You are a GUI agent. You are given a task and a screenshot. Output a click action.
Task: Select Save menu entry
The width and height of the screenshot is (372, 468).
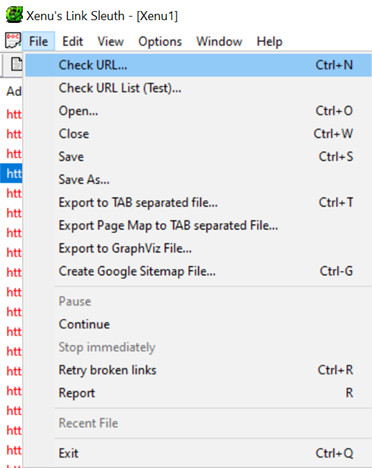tap(198, 157)
